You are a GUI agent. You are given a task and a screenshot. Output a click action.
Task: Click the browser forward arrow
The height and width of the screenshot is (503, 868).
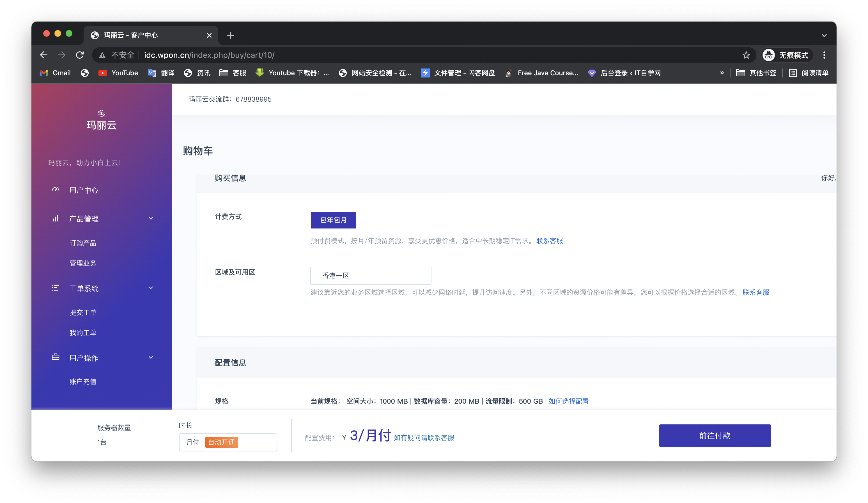62,55
